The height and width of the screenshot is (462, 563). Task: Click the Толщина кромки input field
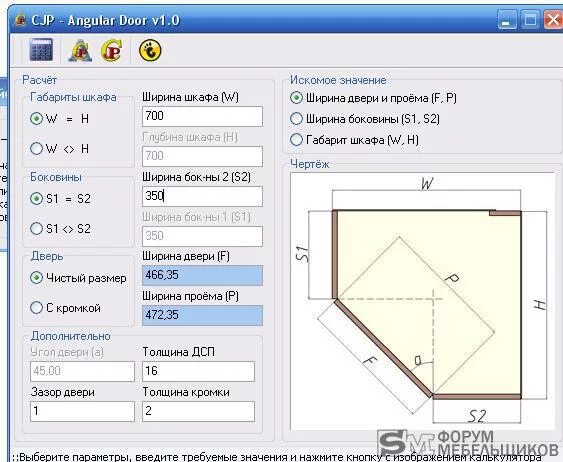pyautogui.click(x=198, y=411)
